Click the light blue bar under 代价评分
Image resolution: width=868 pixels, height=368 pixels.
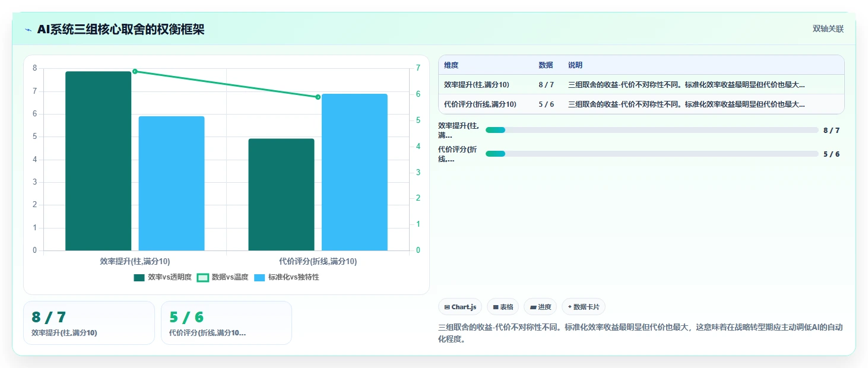[354, 172]
